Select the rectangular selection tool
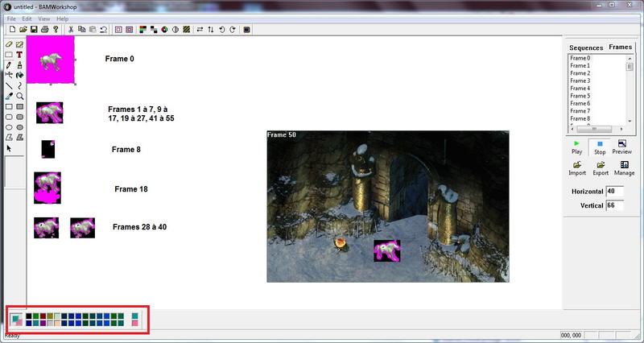Screen dimensions: 644x343 [9, 55]
